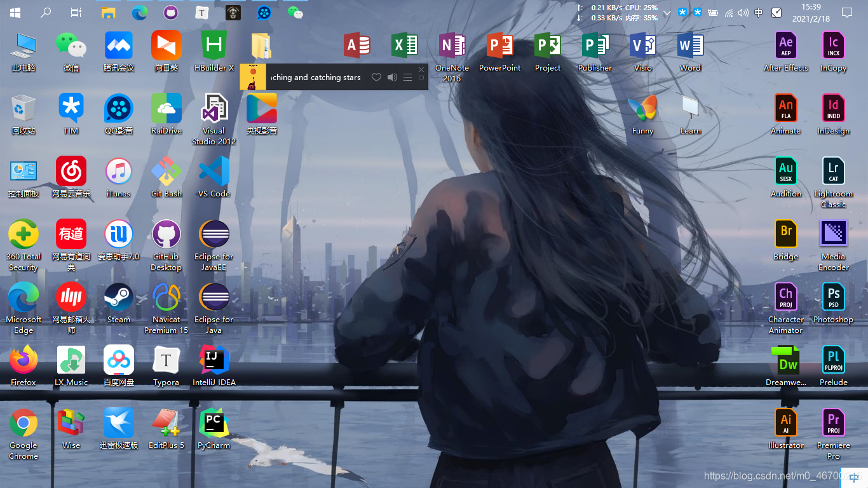
Task: Open the system volume tray icon
Action: pyautogui.click(x=743, y=12)
